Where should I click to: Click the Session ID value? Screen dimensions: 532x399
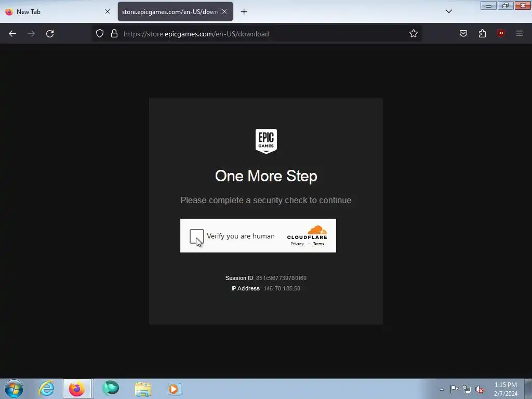coord(281,278)
